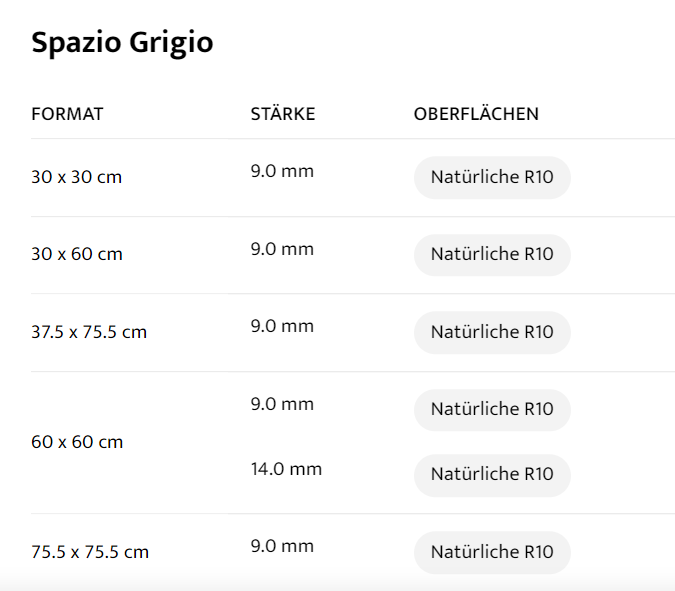Select the 60 x 60 cm format

click(x=77, y=442)
